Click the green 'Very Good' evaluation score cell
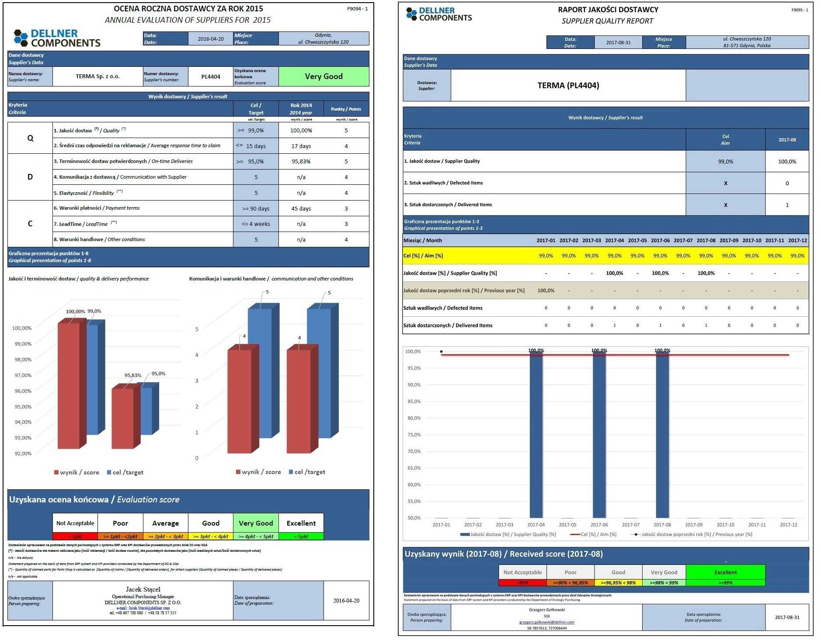The width and height of the screenshot is (821, 644). (324, 76)
